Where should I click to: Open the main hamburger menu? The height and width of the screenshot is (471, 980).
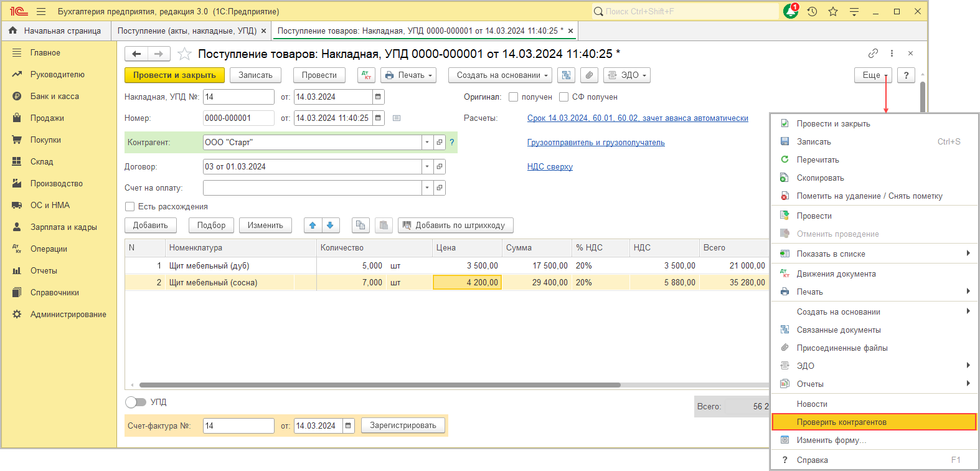(x=41, y=11)
